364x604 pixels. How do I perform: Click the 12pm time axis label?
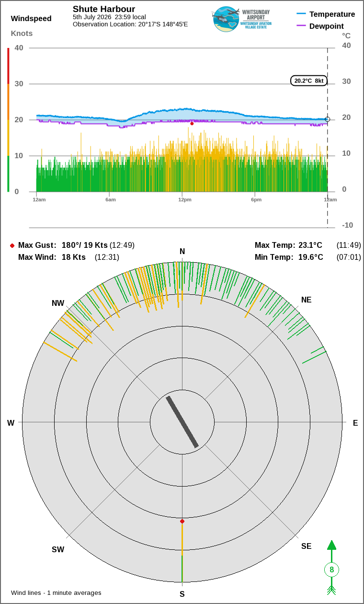click(x=185, y=199)
